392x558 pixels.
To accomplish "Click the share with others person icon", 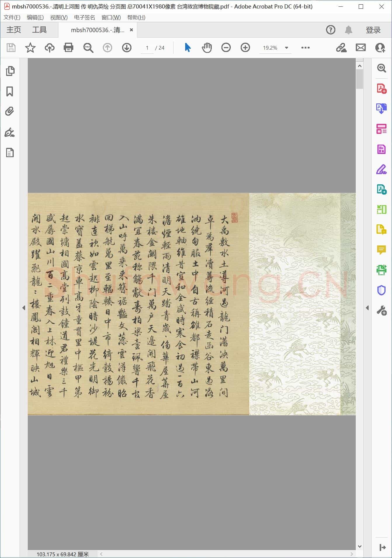I will (380, 48).
